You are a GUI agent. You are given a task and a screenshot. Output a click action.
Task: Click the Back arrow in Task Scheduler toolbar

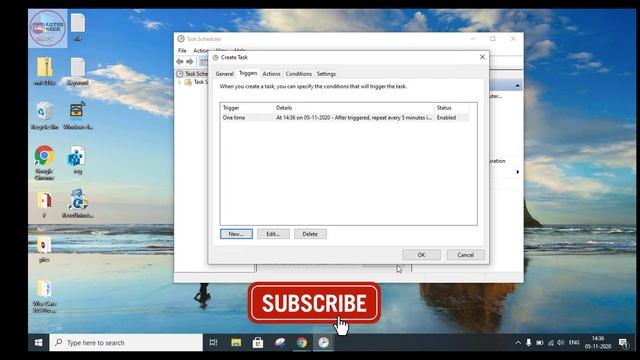180,62
